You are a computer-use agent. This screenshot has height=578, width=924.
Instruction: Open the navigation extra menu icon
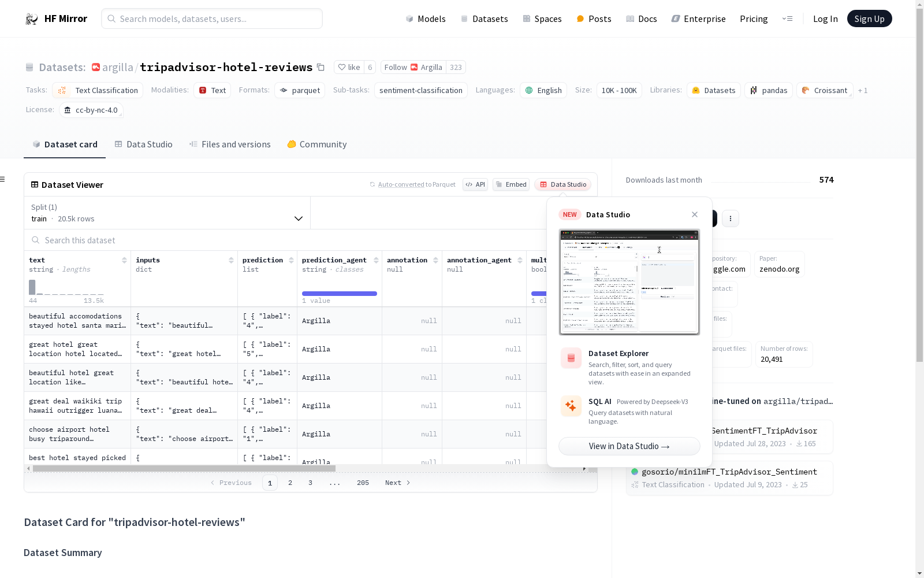787,19
